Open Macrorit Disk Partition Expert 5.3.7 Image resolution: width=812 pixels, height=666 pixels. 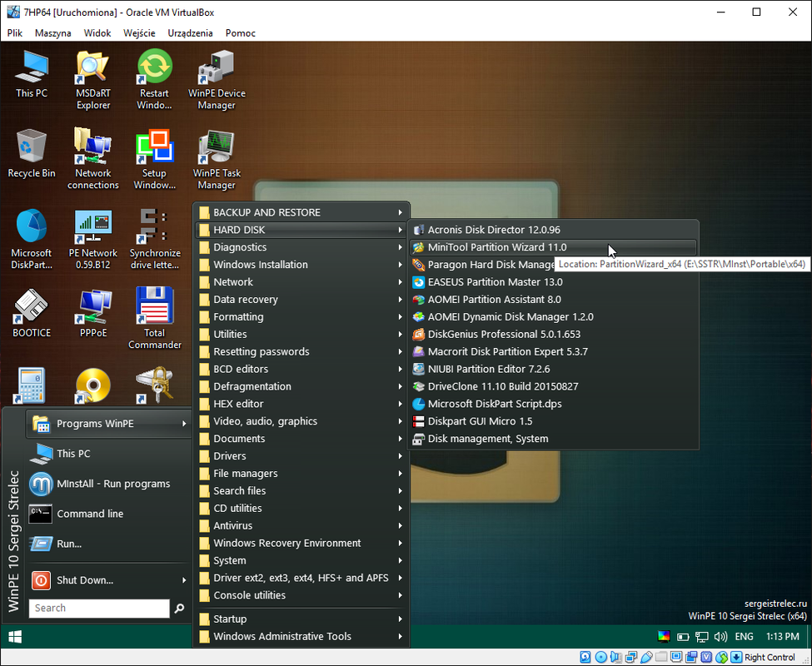point(552,352)
